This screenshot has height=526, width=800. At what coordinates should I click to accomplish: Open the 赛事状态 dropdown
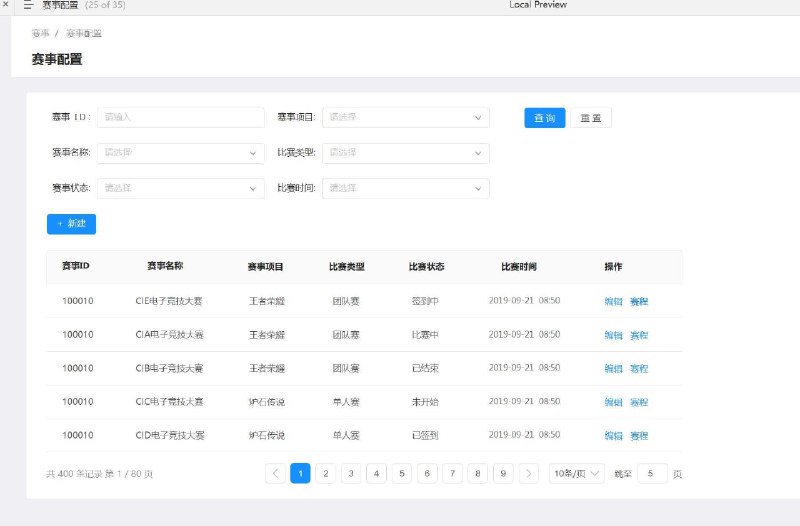pyautogui.click(x=181, y=188)
